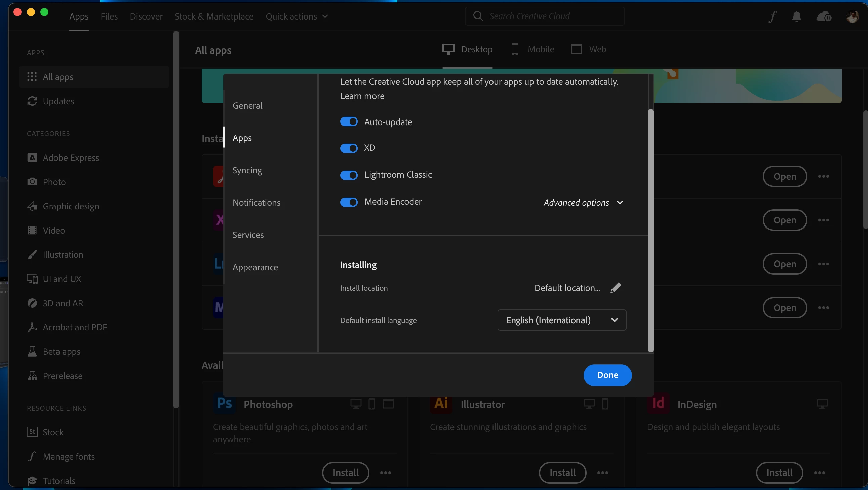
Task: Toggle Media Encoder auto-update switch
Action: 349,202
